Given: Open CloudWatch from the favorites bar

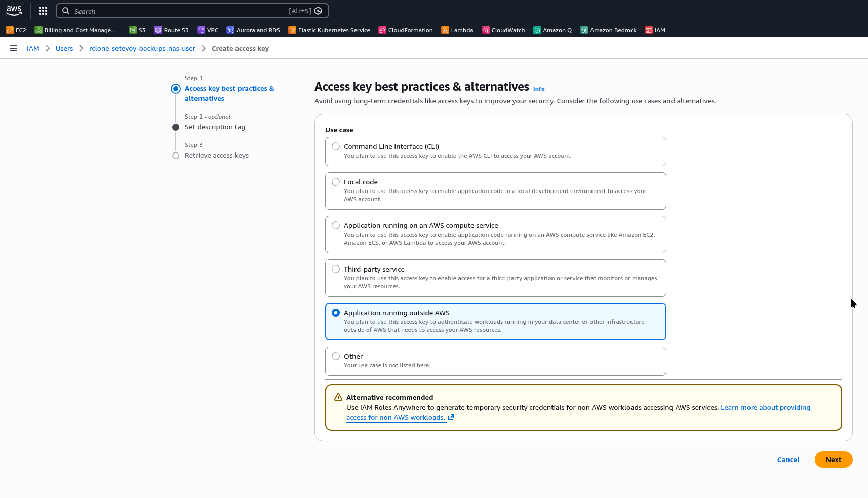Looking at the screenshot, I should pyautogui.click(x=503, y=30).
